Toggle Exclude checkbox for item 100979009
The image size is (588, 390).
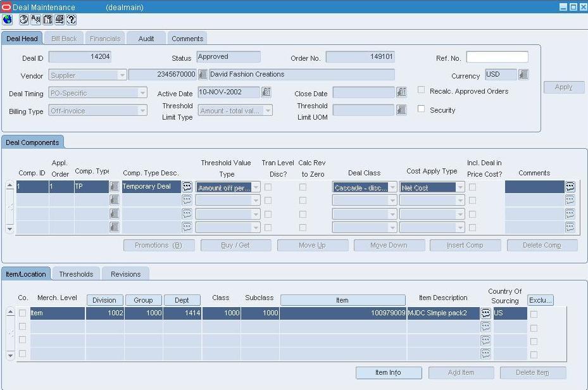coord(534,314)
